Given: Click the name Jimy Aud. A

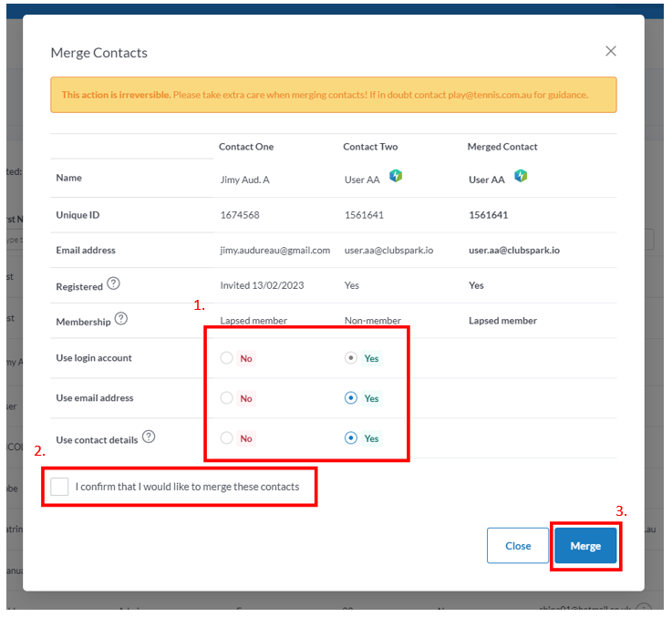Looking at the screenshot, I should pos(244,180).
